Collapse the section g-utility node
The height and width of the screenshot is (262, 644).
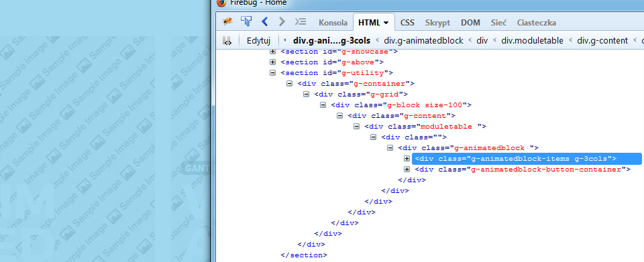tap(272, 73)
